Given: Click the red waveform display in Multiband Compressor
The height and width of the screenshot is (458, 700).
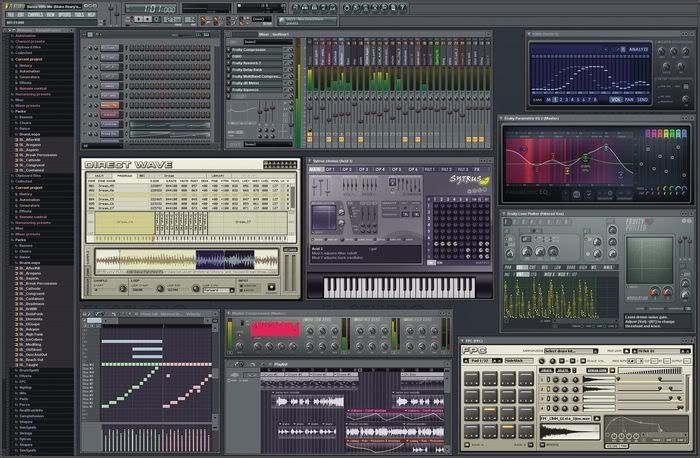Looking at the screenshot, I should click(275, 329).
